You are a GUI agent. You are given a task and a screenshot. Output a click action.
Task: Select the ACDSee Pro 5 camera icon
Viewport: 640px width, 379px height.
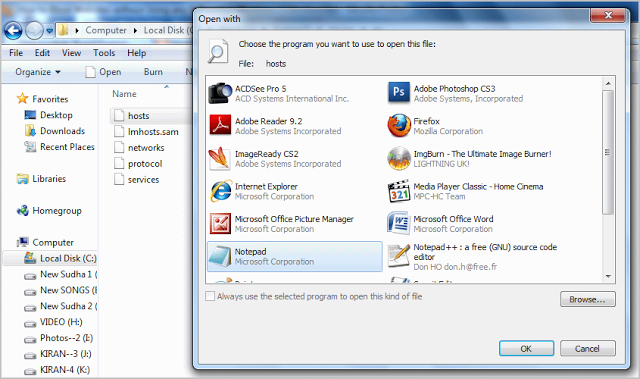220,93
